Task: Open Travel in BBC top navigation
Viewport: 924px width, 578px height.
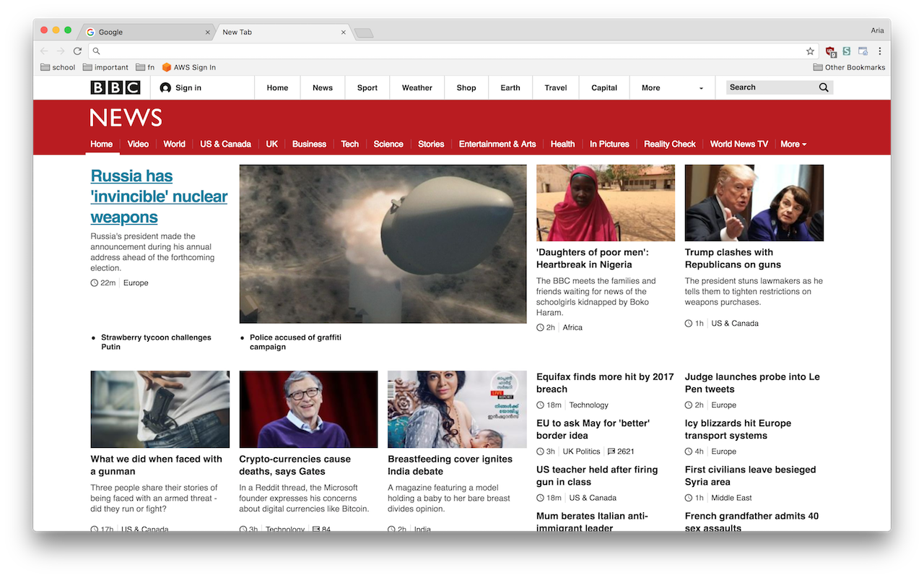Action: tap(556, 87)
